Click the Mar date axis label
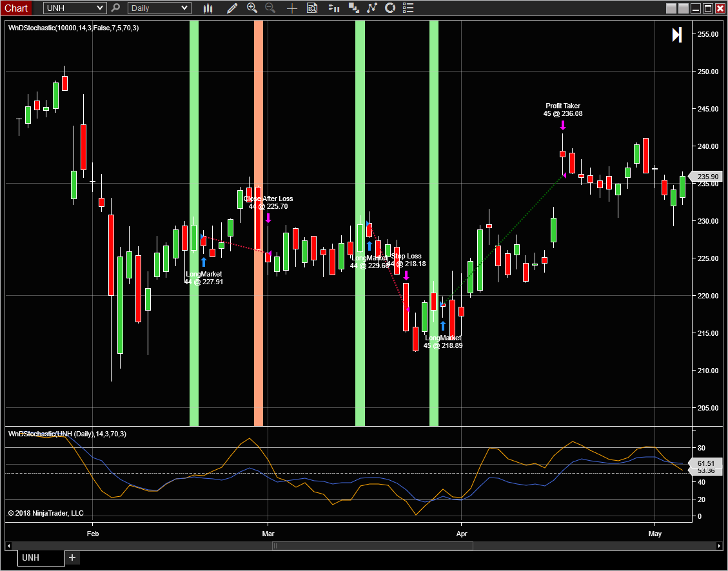Screen dimensions: 728x571 [x=268, y=534]
